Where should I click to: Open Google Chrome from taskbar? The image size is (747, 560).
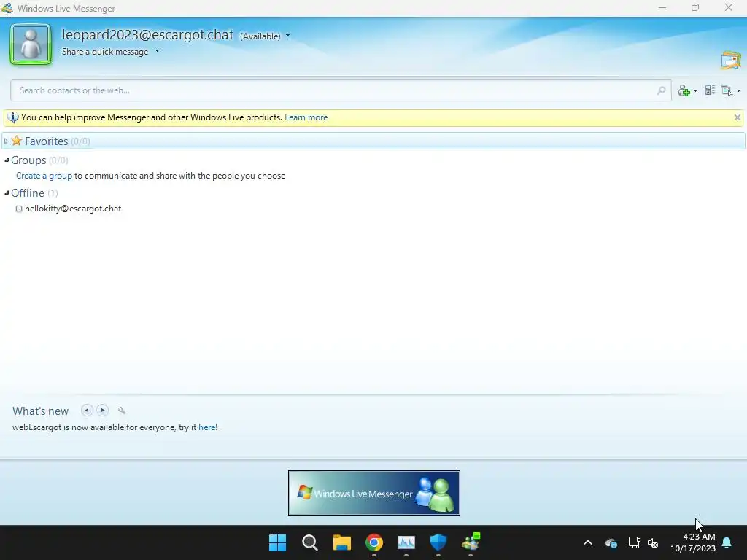click(374, 542)
